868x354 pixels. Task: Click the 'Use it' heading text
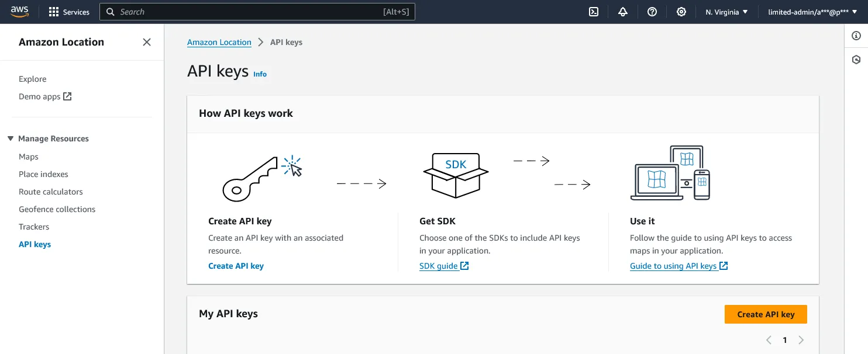pos(642,221)
